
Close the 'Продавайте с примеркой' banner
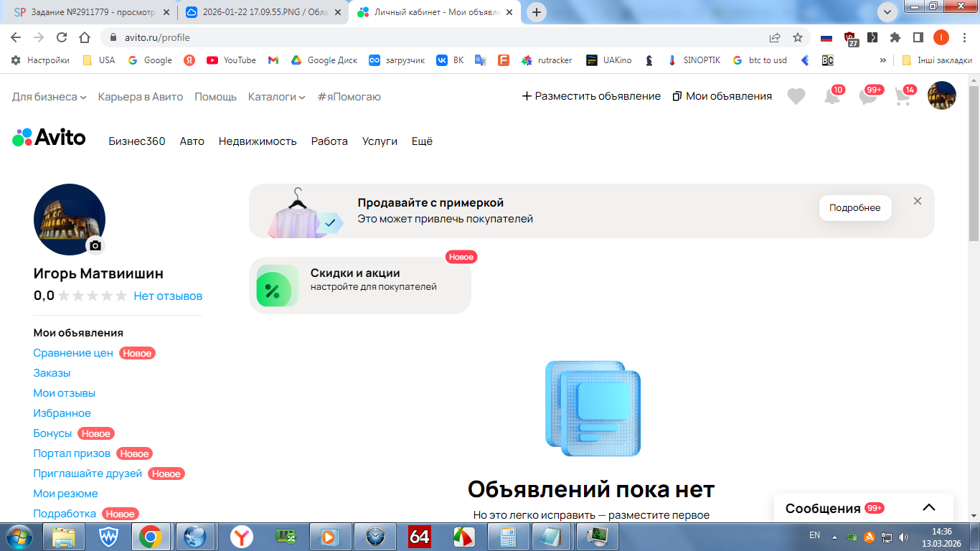(x=918, y=202)
